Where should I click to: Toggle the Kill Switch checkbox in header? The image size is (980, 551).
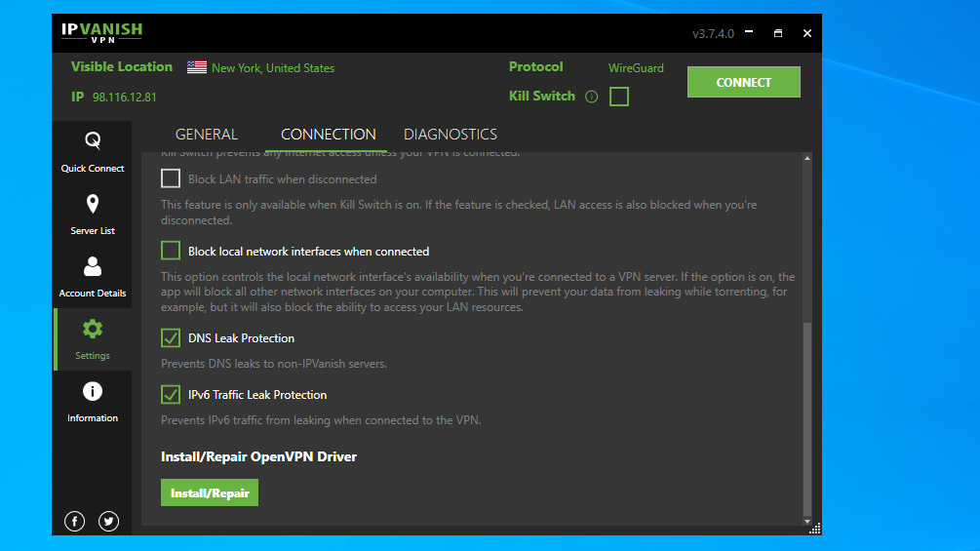(619, 97)
